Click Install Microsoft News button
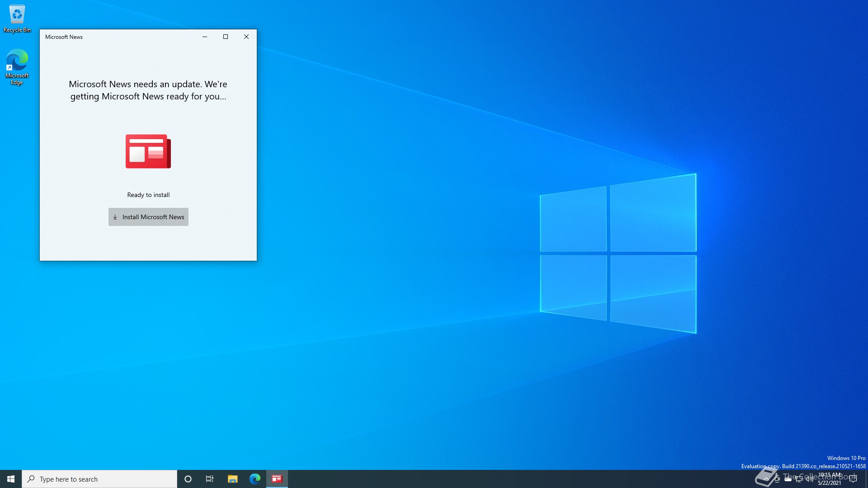This screenshot has width=868, height=488. 148,217
